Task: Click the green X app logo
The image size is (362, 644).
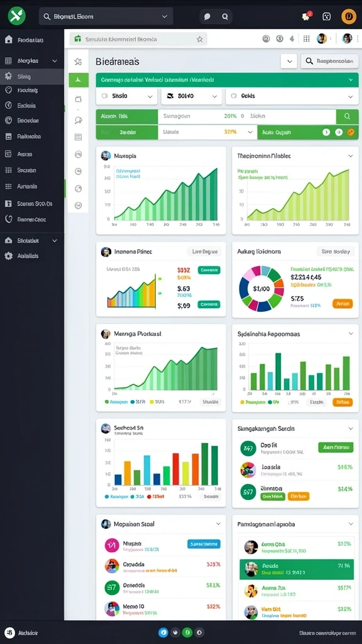Action: [x=16, y=16]
